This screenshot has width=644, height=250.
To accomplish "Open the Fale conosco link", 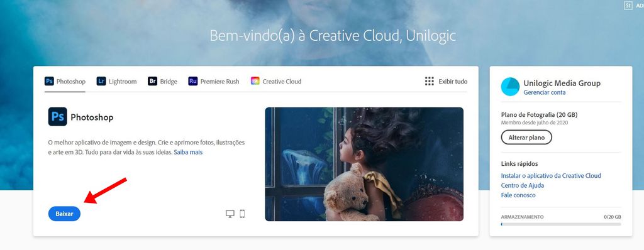I will tap(518, 195).
